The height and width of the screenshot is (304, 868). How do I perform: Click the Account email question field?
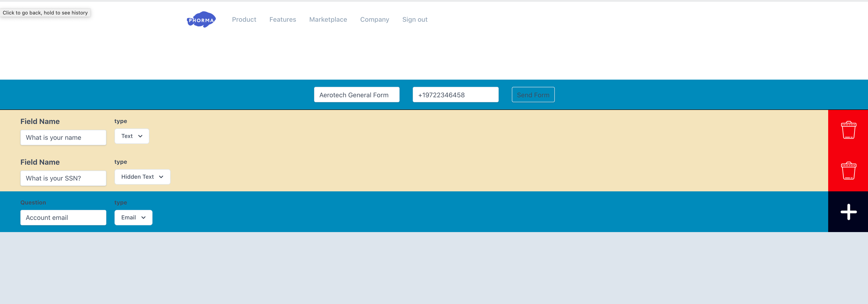click(63, 218)
